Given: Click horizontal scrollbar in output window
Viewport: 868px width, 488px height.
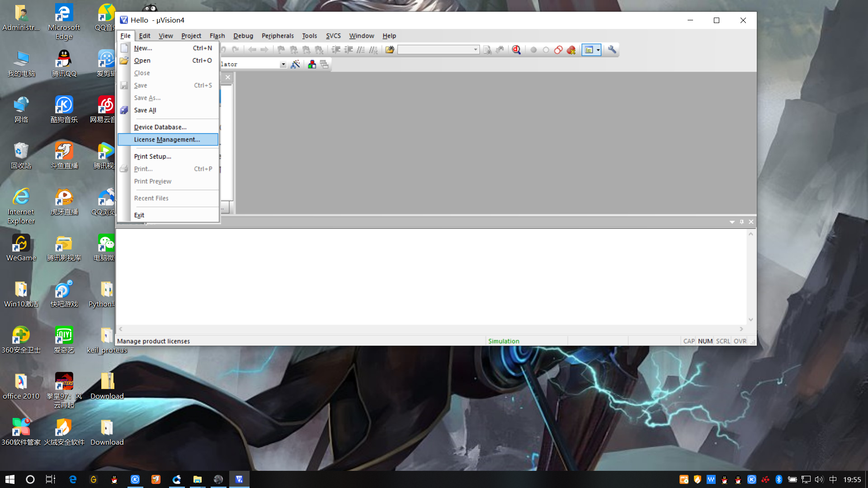Looking at the screenshot, I should tap(430, 329).
